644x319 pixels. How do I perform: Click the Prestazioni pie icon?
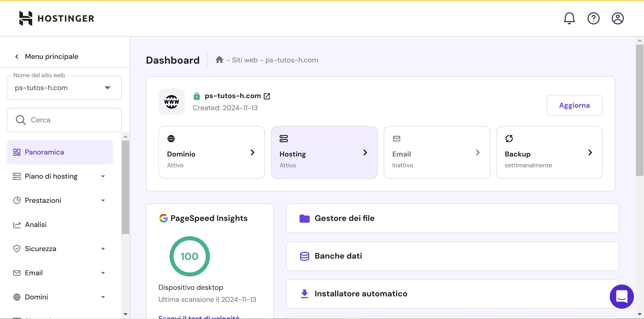tap(17, 201)
